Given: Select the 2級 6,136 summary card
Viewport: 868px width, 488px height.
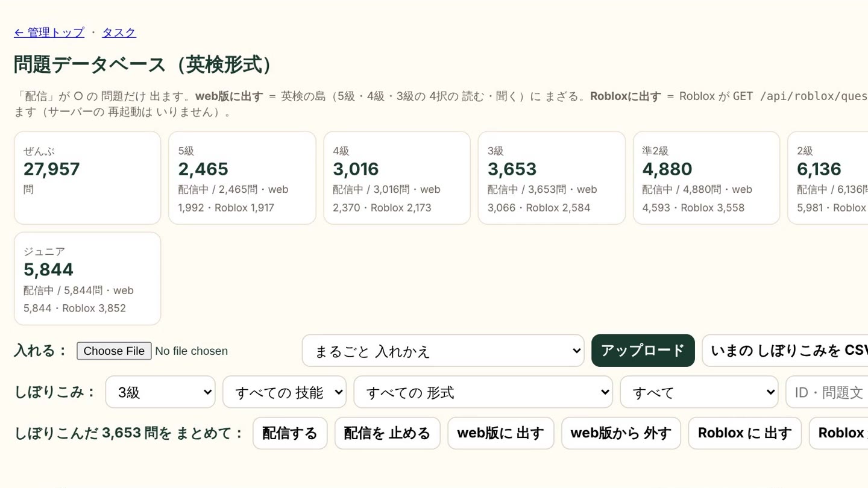Looking at the screenshot, I should 828,178.
